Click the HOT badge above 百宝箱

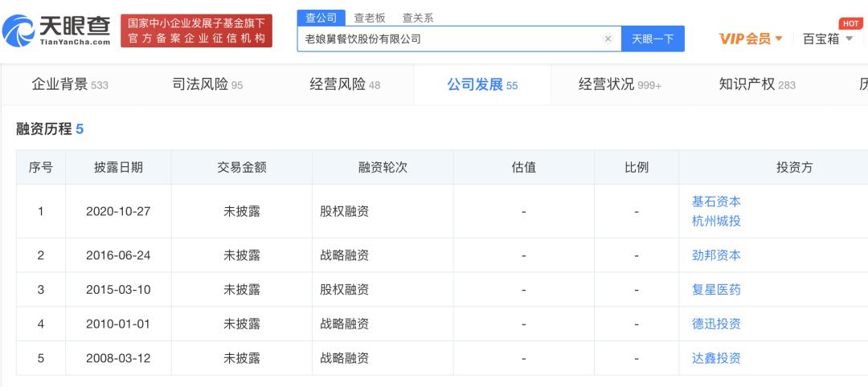coord(850,23)
